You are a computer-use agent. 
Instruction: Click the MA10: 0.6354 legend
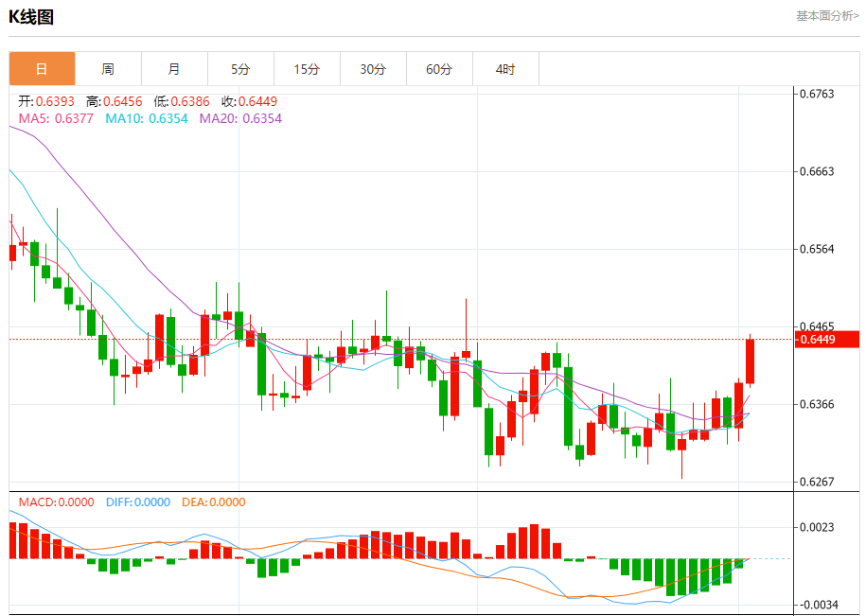click(x=147, y=118)
